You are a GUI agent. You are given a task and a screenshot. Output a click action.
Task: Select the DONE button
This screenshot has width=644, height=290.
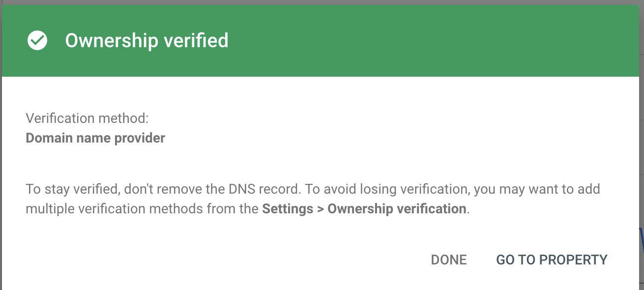point(449,260)
